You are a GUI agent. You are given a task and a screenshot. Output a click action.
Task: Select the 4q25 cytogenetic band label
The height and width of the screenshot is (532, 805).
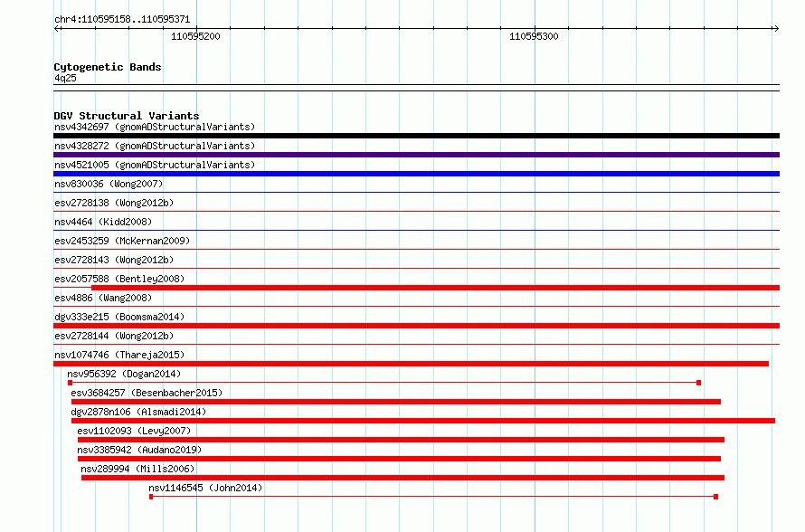65,78
